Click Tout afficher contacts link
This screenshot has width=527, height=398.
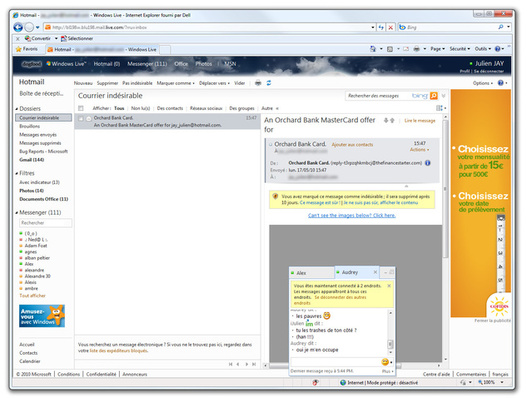32,296
